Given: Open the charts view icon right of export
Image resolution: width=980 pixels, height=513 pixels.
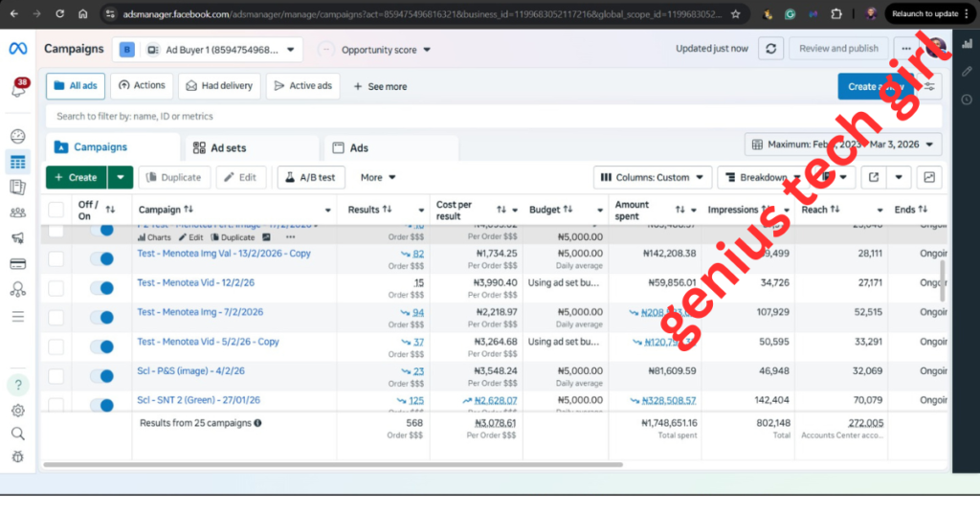Looking at the screenshot, I should click(x=928, y=177).
